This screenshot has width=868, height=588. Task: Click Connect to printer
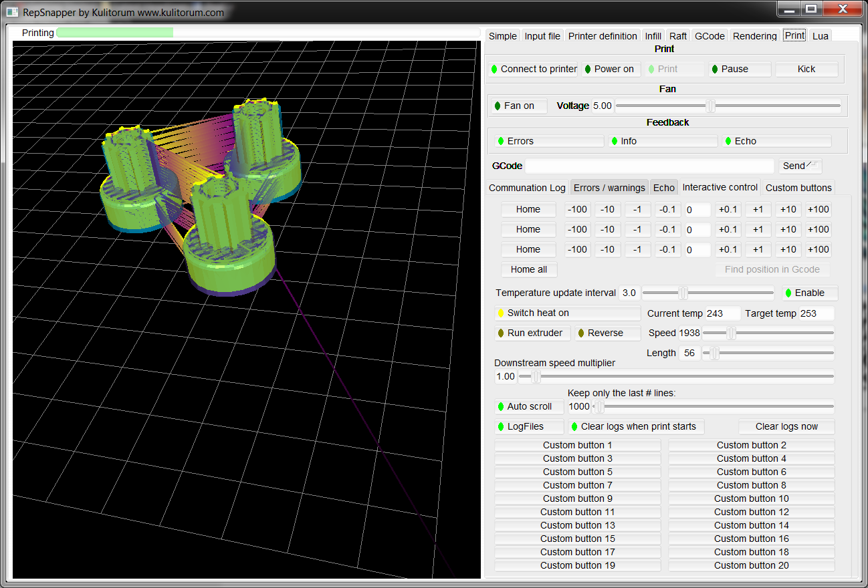point(533,69)
